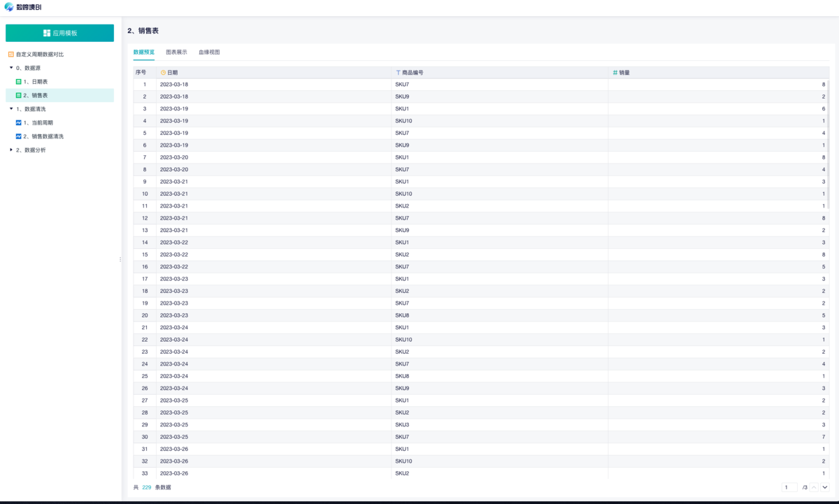
Task: Click the green table icon next to 销售表
Action: click(19, 95)
